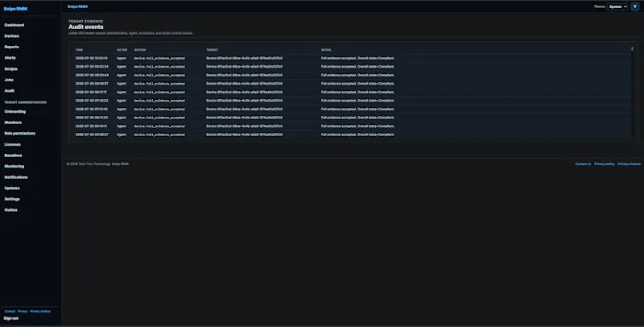Click the Audit events page heading

86,27
